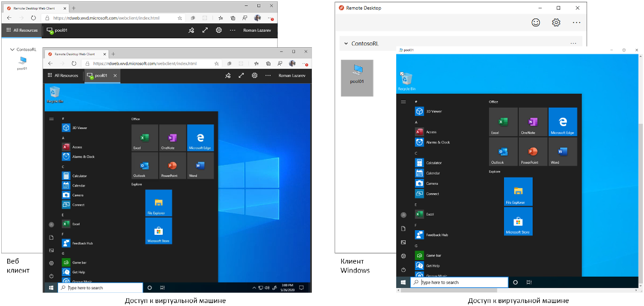Open Settings gear in web client Start menu
The height and width of the screenshot is (306, 644).
pyautogui.click(x=51, y=263)
